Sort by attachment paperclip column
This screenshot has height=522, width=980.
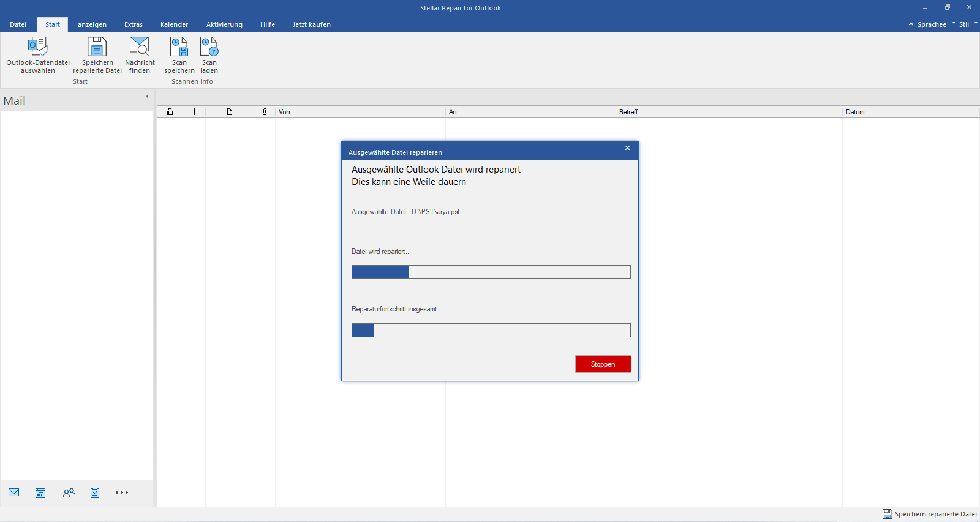pos(265,112)
